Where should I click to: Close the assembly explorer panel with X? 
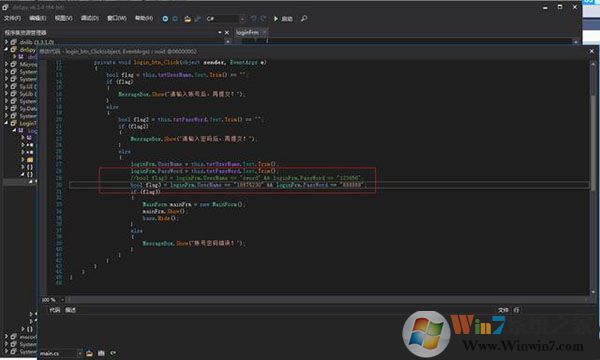(227, 33)
